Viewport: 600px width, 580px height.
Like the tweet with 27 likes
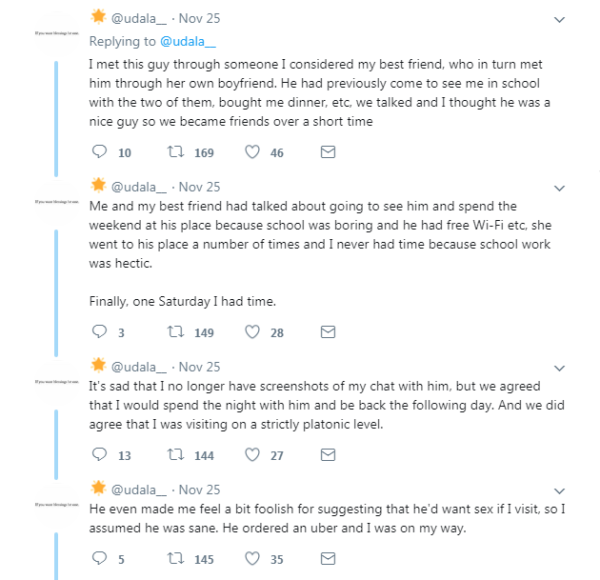pos(252,455)
